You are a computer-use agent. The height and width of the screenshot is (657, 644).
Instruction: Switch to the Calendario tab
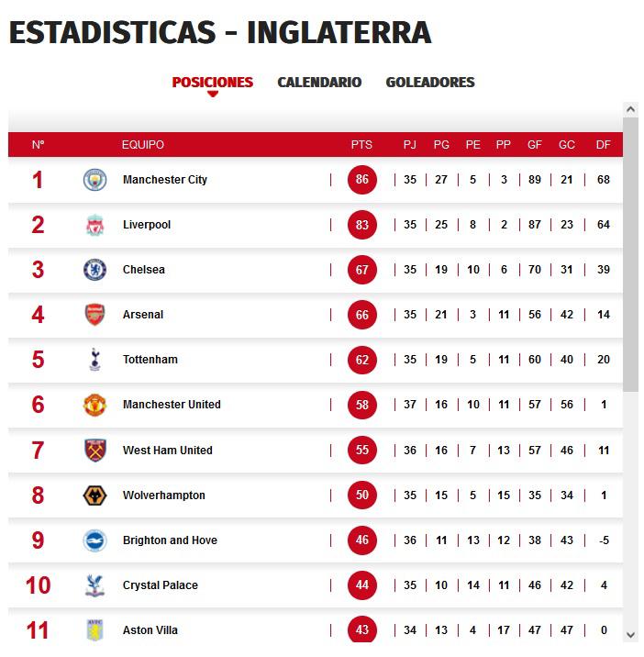point(319,83)
